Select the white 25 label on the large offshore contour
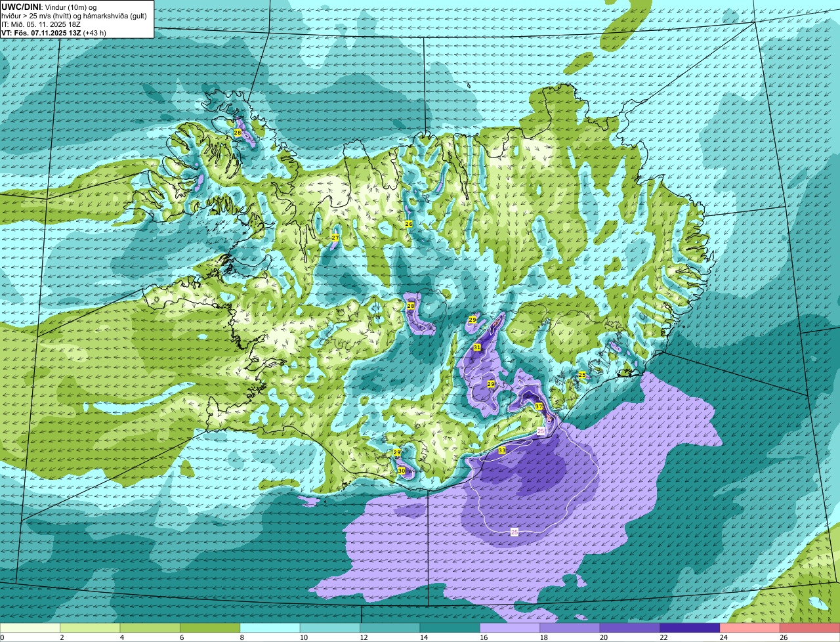This screenshot has width=840, height=642. point(514,532)
